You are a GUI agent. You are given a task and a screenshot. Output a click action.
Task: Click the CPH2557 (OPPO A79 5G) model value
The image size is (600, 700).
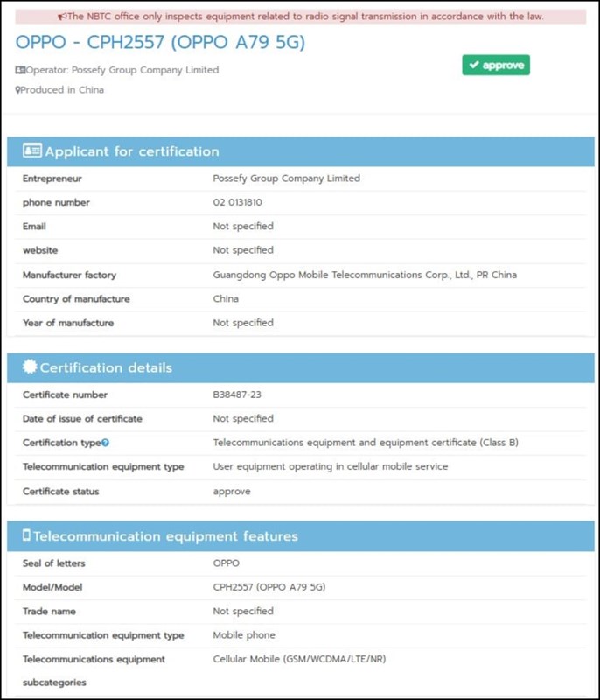[x=269, y=587]
